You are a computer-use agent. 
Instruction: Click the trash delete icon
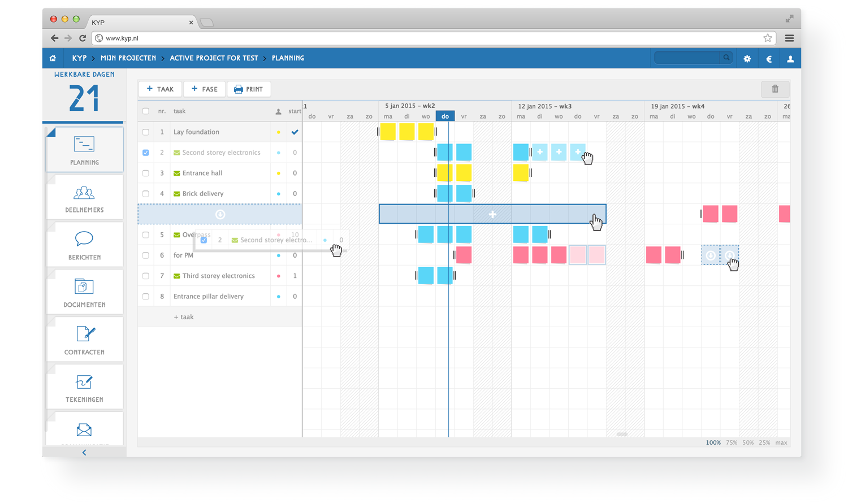tap(775, 89)
